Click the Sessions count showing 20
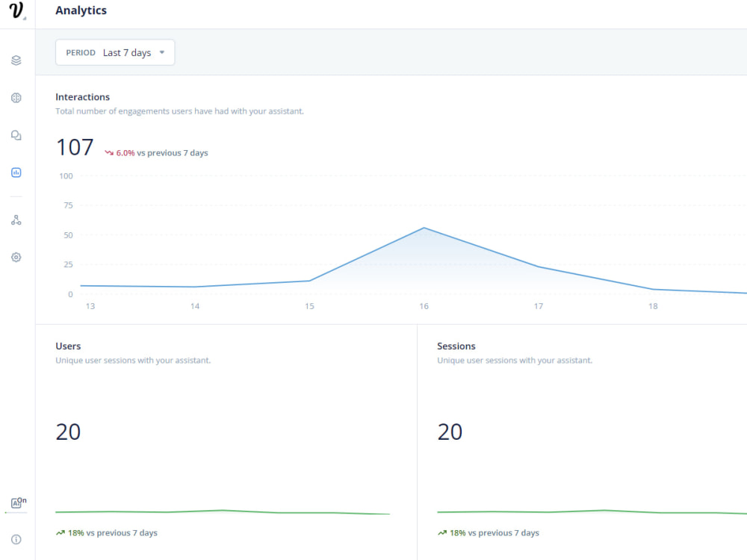The height and width of the screenshot is (560, 747). pos(450,432)
